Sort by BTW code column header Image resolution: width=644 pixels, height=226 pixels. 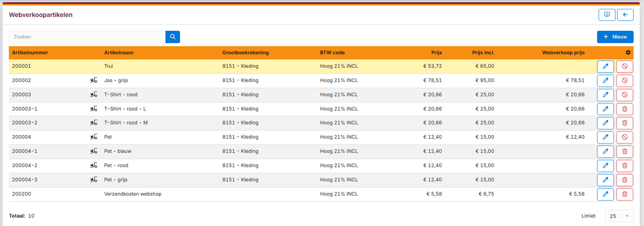point(332,53)
